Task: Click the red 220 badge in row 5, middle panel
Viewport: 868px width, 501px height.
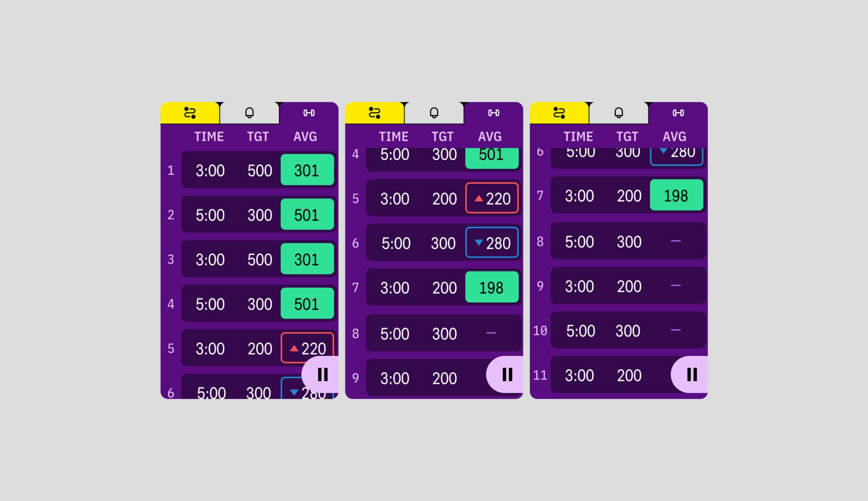Action: point(492,198)
